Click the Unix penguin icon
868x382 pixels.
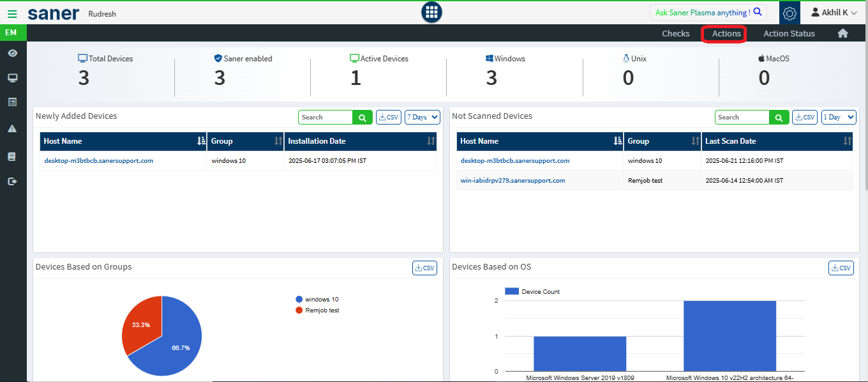click(x=626, y=58)
